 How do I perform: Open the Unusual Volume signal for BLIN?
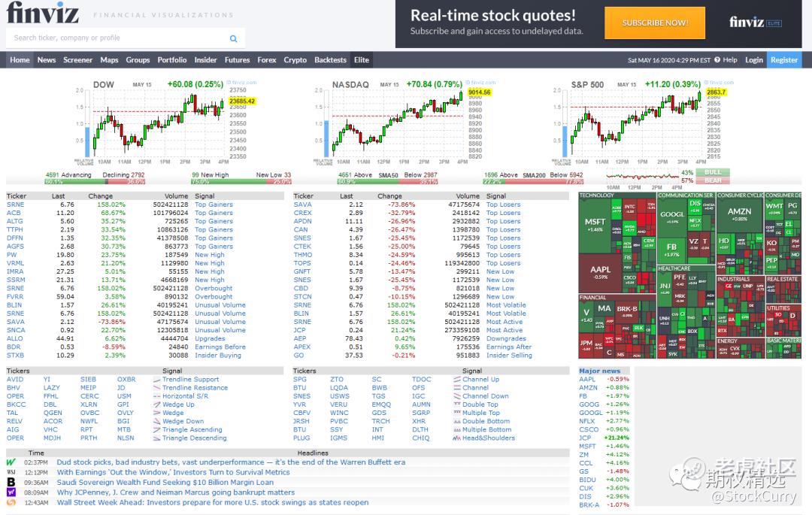(220, 304)
